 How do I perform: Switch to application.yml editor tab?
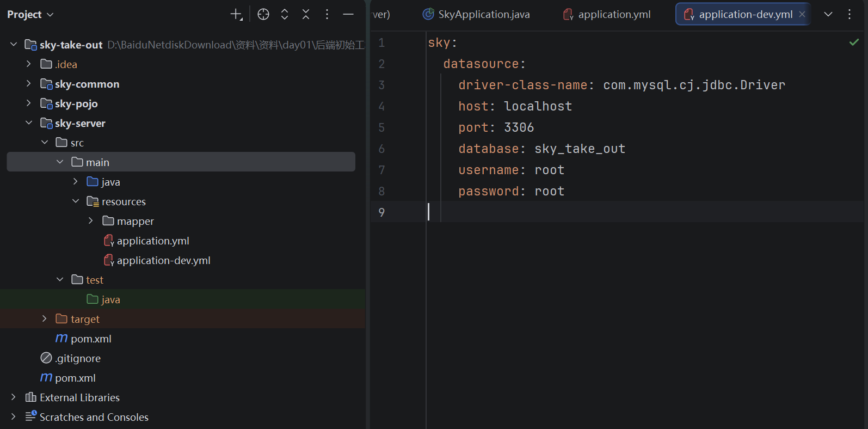coord(607,14)
